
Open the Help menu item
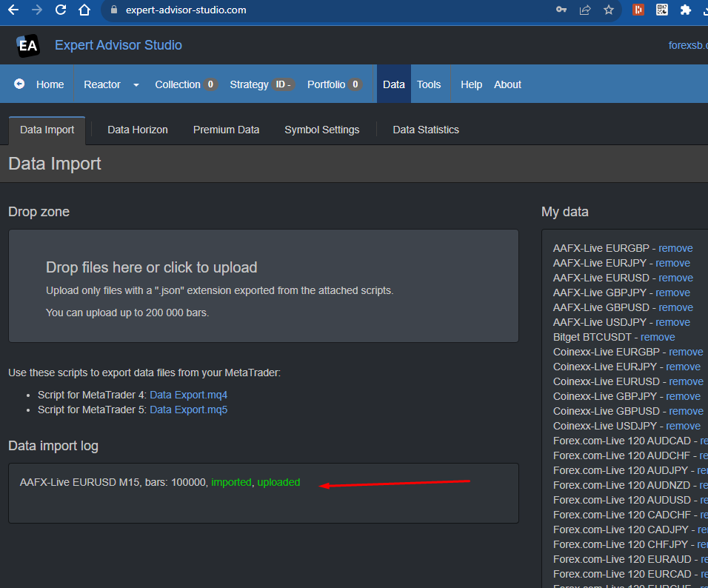click(x=472, y=84)
